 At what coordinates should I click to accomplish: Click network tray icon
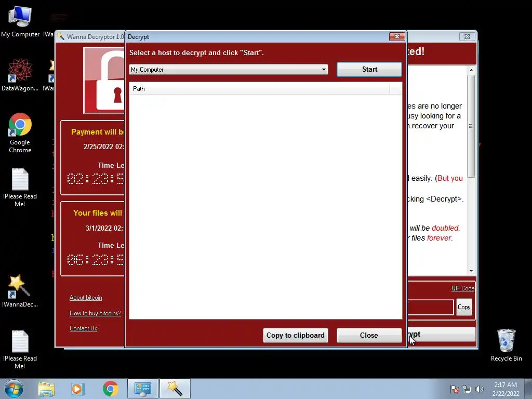pyautogui.click(x=467, y=389)
